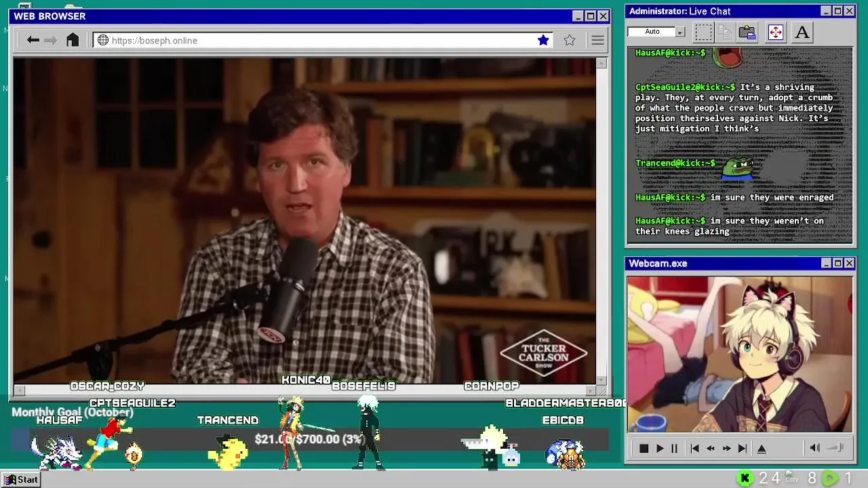Viewport: 868px width, 488px height.
Task: Fast forward the webcam playback
Action: coord(726,449)
